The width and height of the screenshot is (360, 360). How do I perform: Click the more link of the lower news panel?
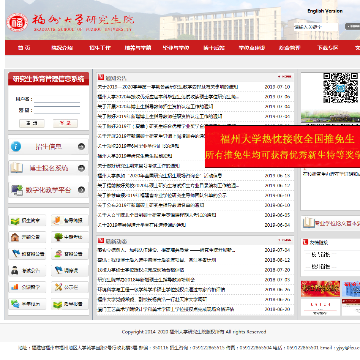[x=284, y=240]
